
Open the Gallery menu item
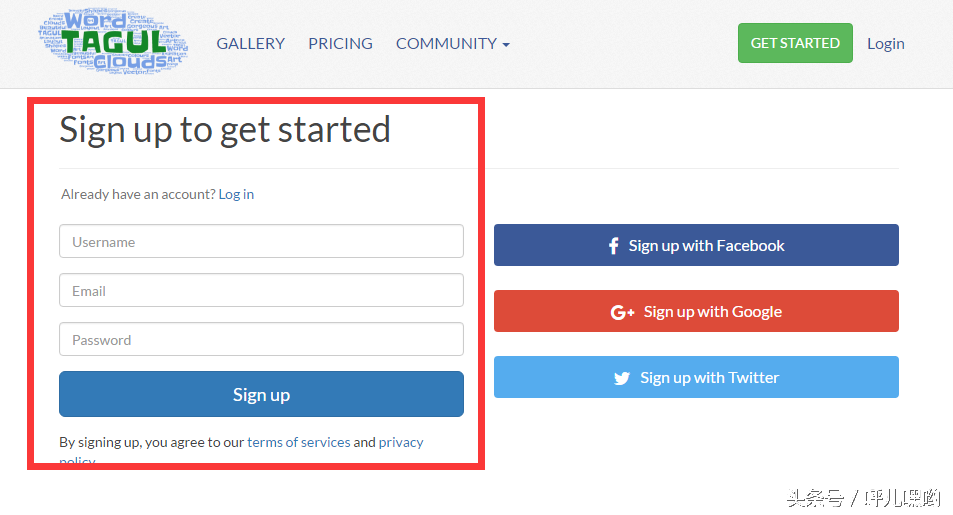pyautogui.click(x=250, y=44)
